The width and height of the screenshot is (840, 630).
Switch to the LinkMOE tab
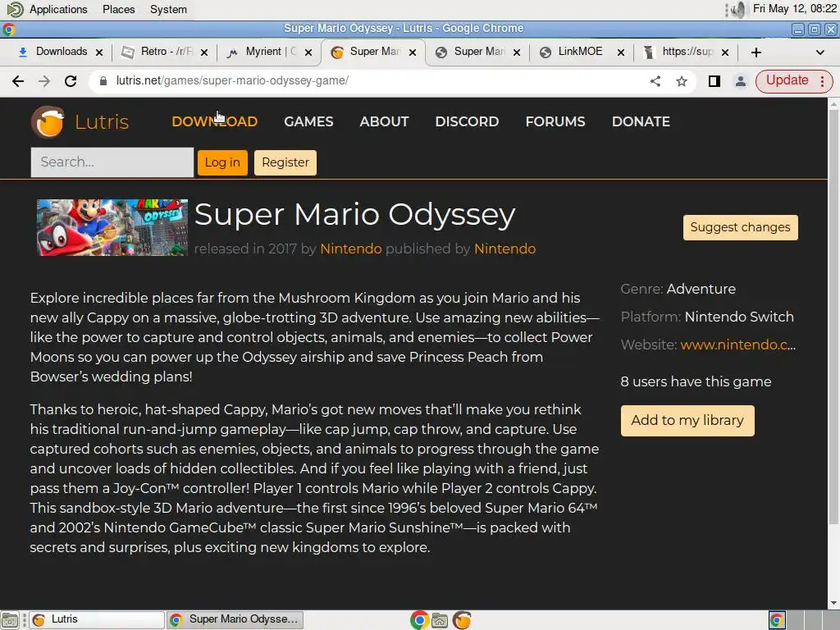point(581,52)
